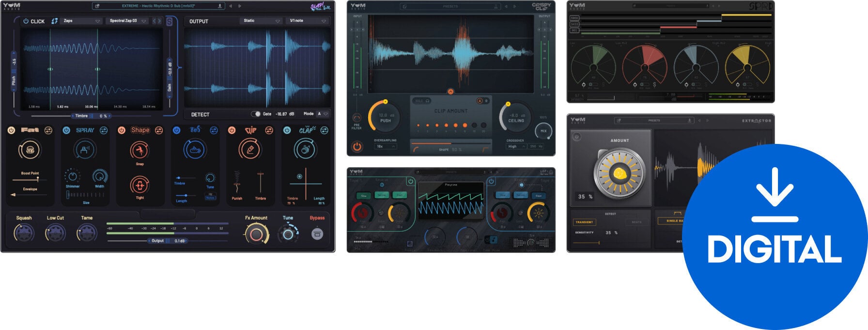
Task: Go to next preset in Slap
Action: (x=240, y=6)
